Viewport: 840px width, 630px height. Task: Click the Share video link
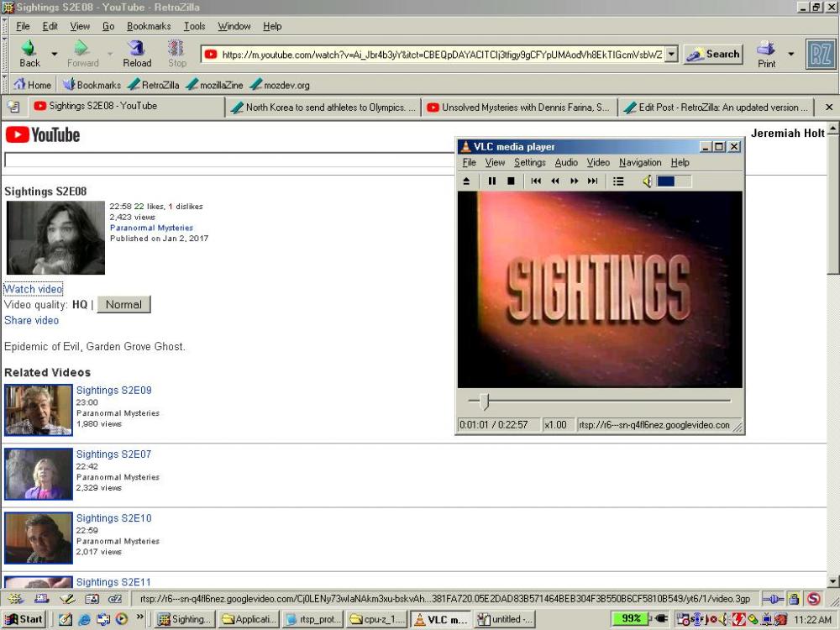(32, 320)
